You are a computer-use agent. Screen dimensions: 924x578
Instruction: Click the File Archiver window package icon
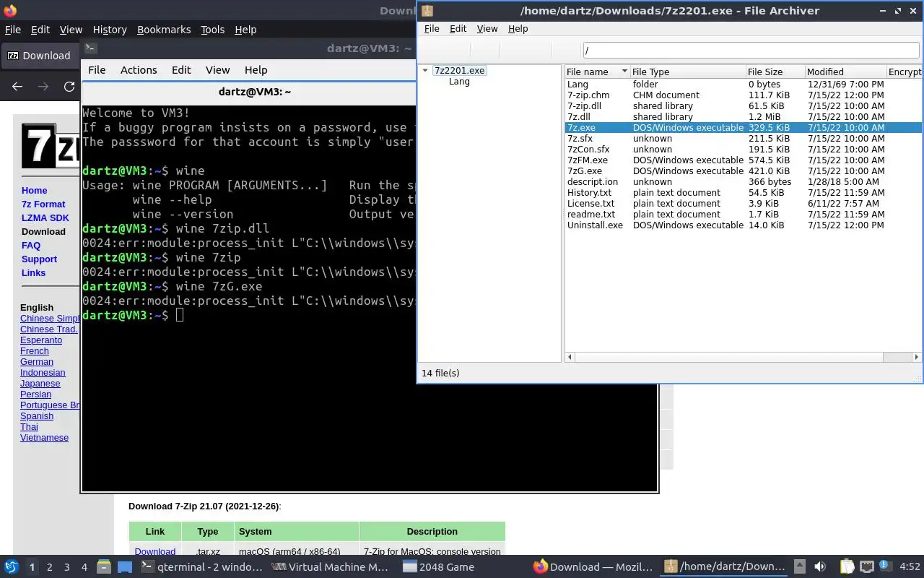pyautogui.click(x=427, y=11)
